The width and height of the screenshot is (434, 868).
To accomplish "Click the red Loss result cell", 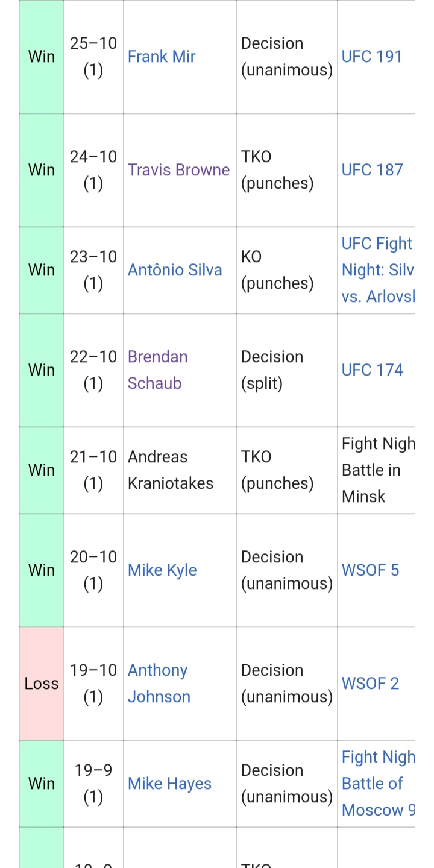I will tap(42, 684).
